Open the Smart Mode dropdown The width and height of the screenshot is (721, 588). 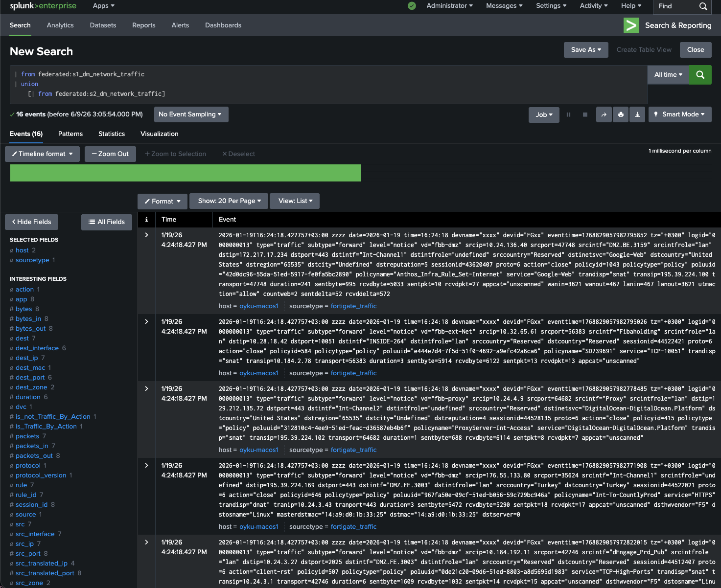680,114
